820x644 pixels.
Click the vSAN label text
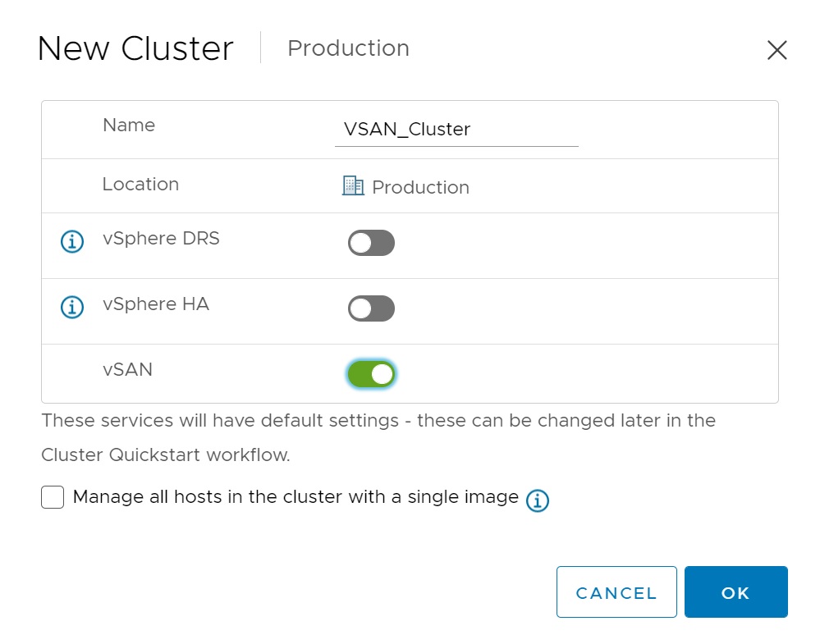(127, 370)
